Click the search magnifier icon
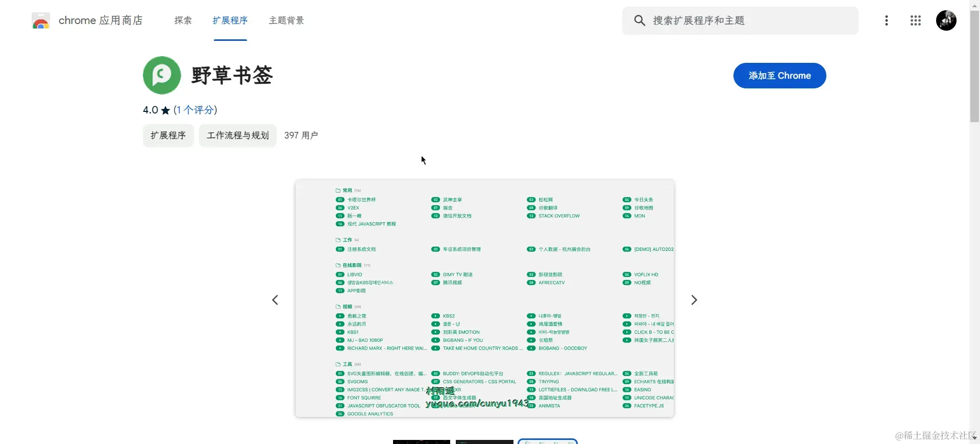The width and height of the screenshot is (980, 444). click(640, 20)
